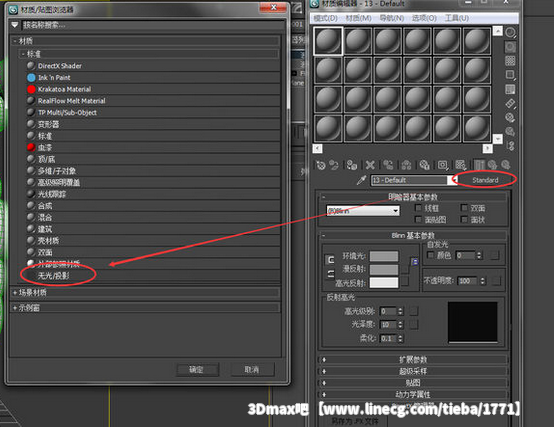The image size is (560, 428).
Task: Toggle the Show End Result icon
Action: (479, 165)
